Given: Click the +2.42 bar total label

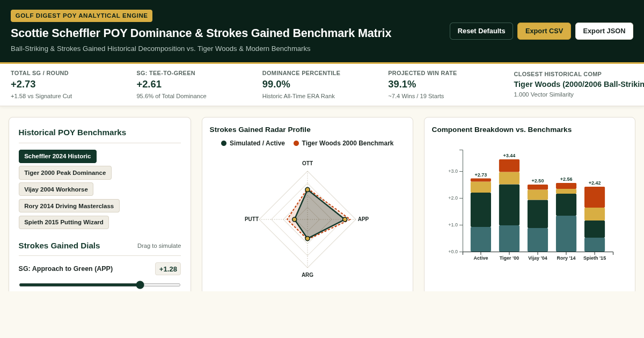Looking at the screenshot, I should (595, 183).
